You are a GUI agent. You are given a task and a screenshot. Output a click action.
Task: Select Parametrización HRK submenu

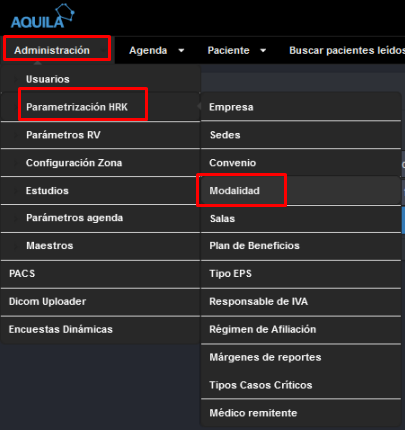coord(100,107)
